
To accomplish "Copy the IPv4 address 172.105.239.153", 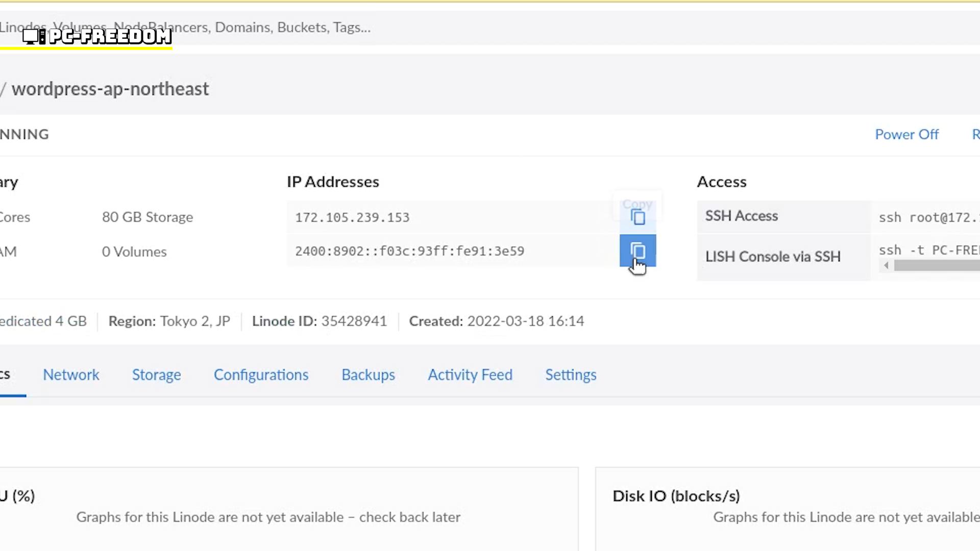I will [x=638, y=217].
